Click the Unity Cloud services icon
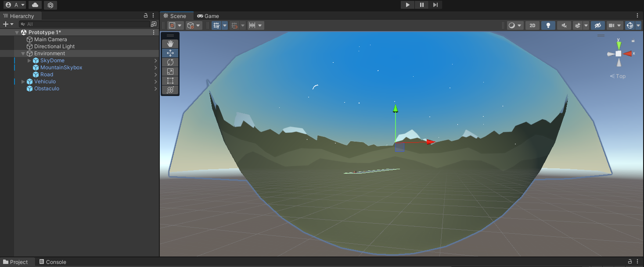 [35, 5]
